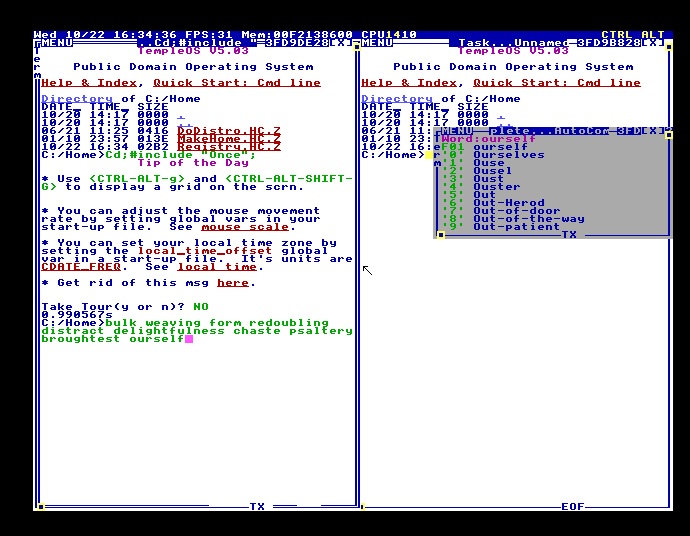Screen dimensions: 690x536
Task: Close the AutoComplete window with [X]
Action: click(653, 131)
